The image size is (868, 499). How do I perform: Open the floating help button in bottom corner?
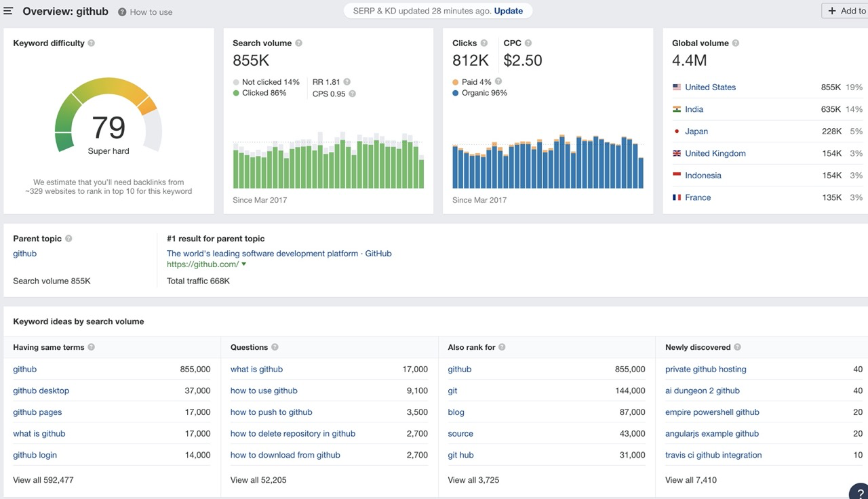click(859, 492)
